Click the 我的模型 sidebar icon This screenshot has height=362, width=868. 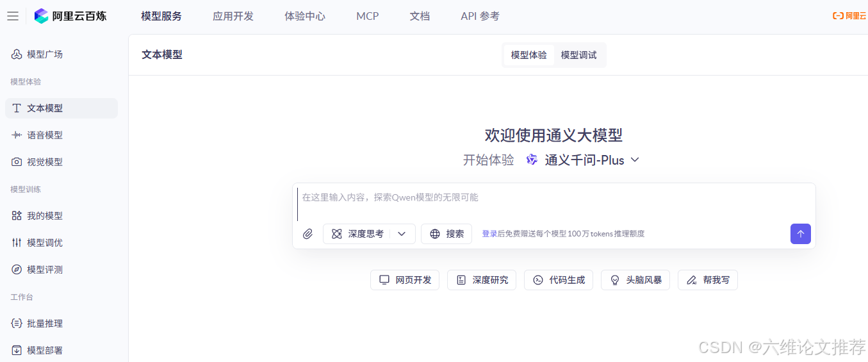17,216
